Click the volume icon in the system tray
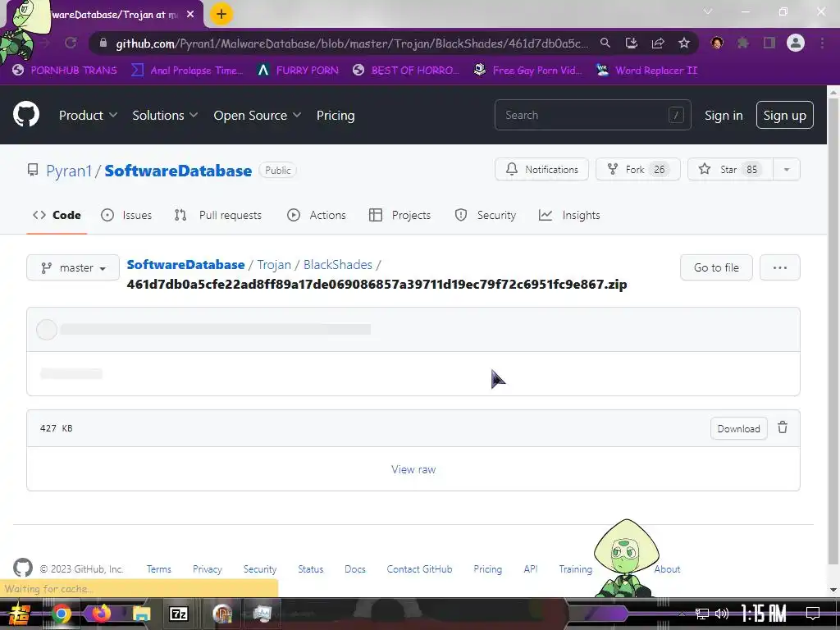The image size is (840, 630). (x=722, y=614)
